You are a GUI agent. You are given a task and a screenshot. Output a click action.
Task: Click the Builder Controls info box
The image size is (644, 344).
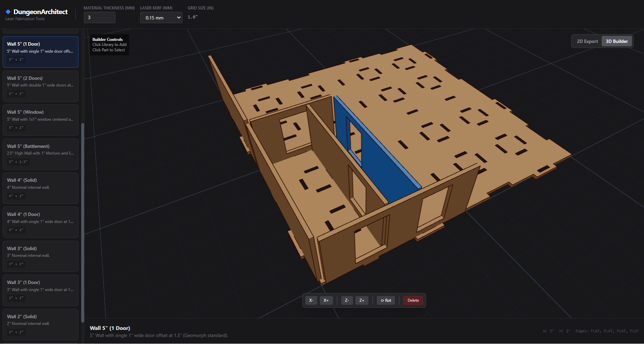click(x=109, y=45)
